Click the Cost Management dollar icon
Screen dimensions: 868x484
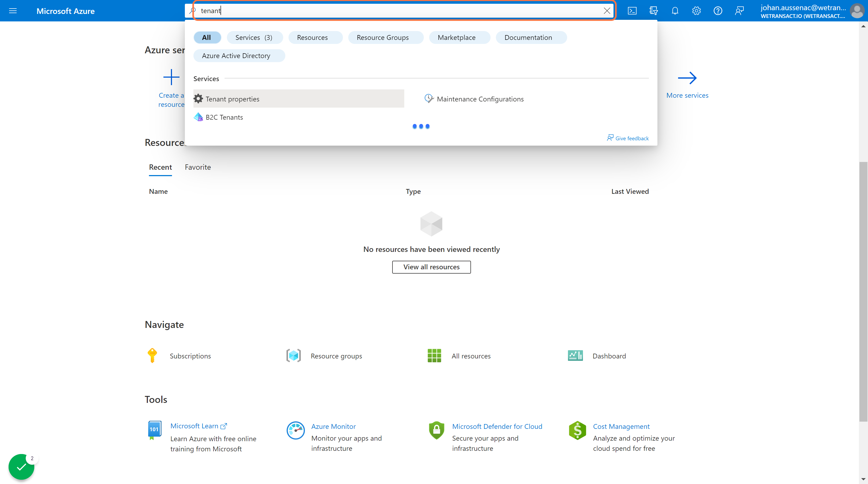click(x=577, y=430)
